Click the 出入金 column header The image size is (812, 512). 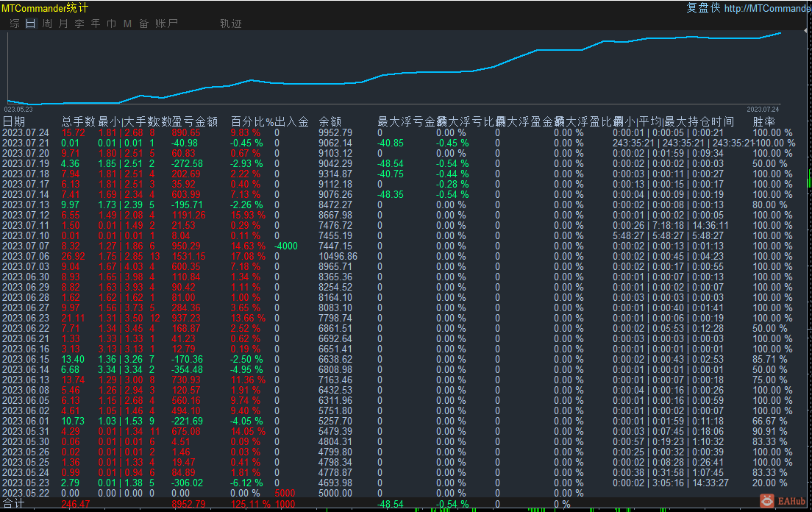click(x=291, y=121)
